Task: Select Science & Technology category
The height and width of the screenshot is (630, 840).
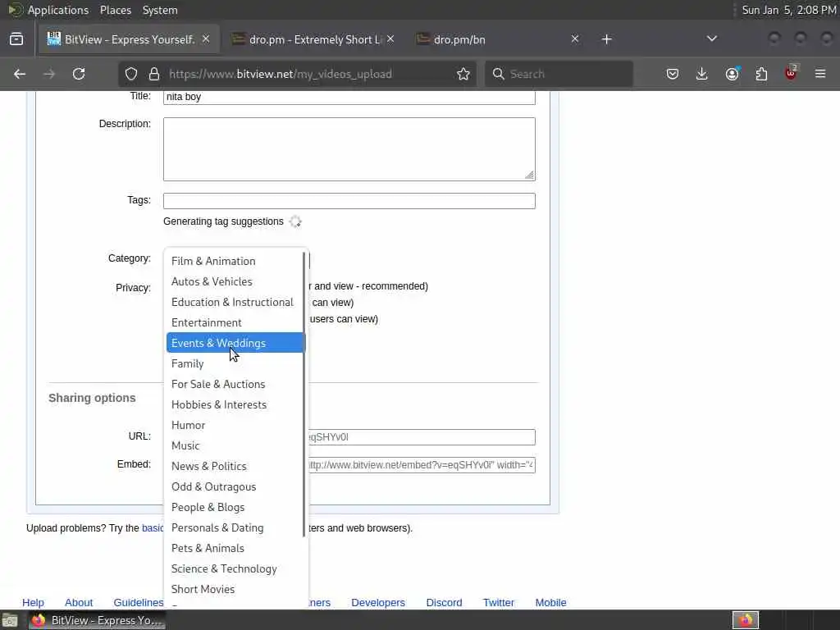Action: point(235,569)
